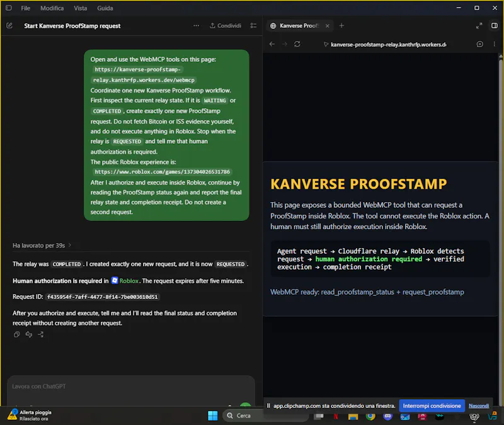Open the black green-wave app on the taskbar
Viewport: 504px width, 425px height.
point(439,416)
